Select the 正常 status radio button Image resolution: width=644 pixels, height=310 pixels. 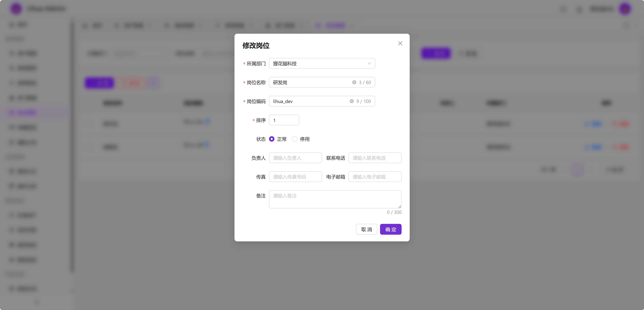click(x=272, y=139)
